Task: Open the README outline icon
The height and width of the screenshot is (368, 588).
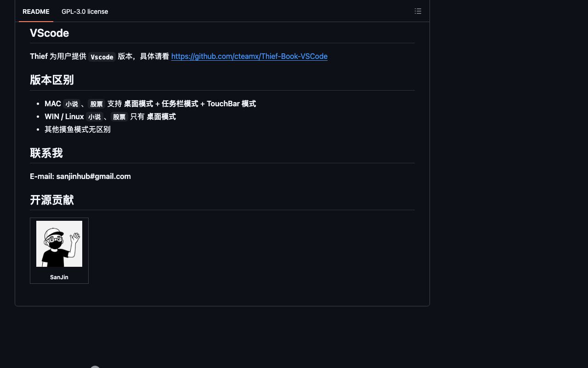Action: (418, 11)
